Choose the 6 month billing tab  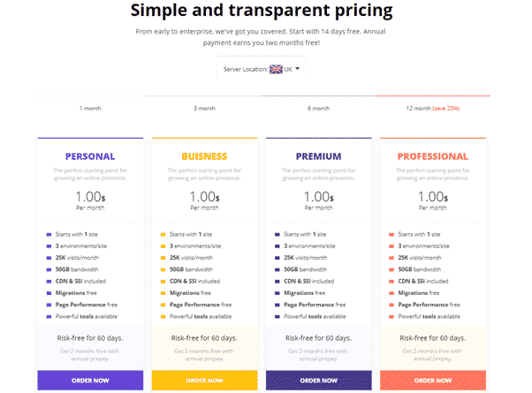318,109
